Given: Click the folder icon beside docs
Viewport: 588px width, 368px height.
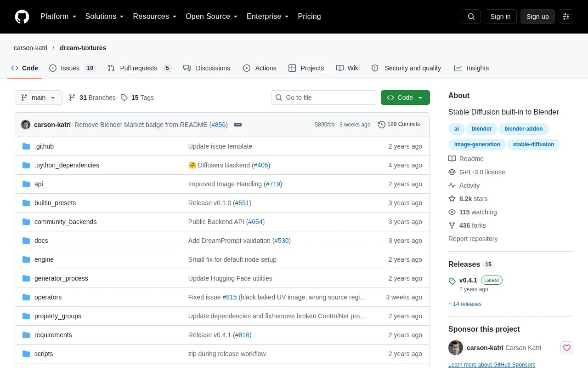Looking at the screenshot, I should (26, 241).
